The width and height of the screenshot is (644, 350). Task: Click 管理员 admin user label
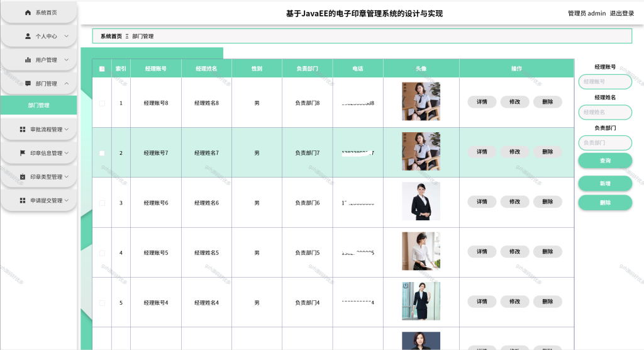[x=587, y=14]
